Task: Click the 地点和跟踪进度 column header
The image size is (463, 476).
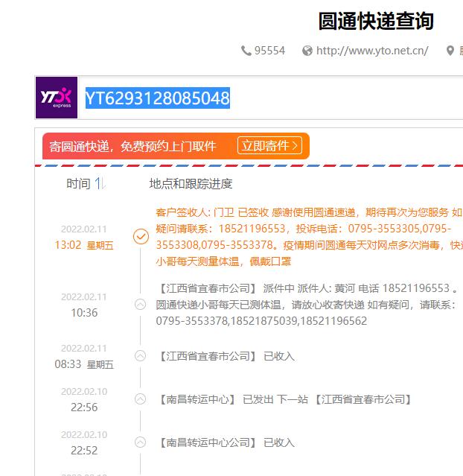Action: pos(191,184)
